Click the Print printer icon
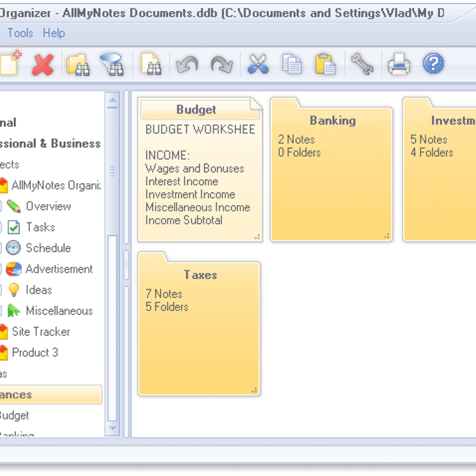This screenshot has width=476, height=476. tap(399, 64)
